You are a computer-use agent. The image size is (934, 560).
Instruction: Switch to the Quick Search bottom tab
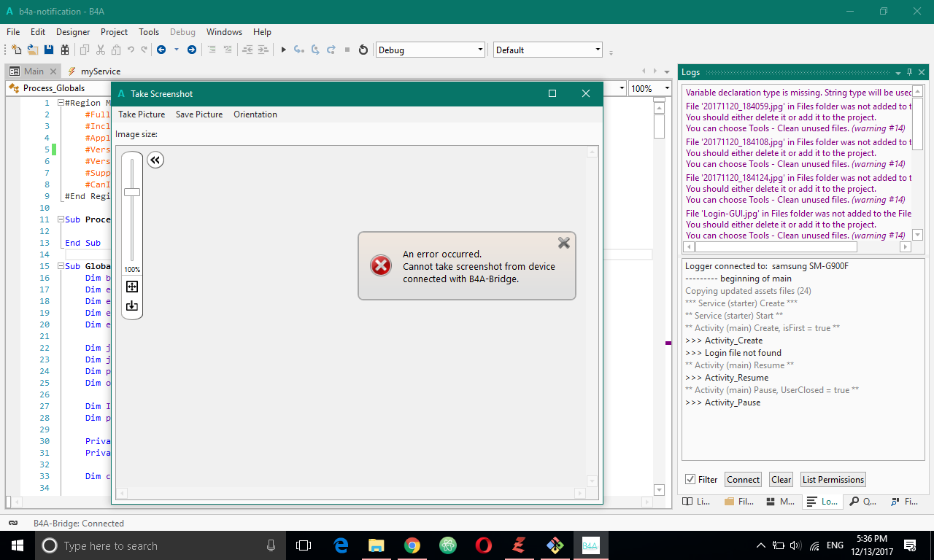864,502
